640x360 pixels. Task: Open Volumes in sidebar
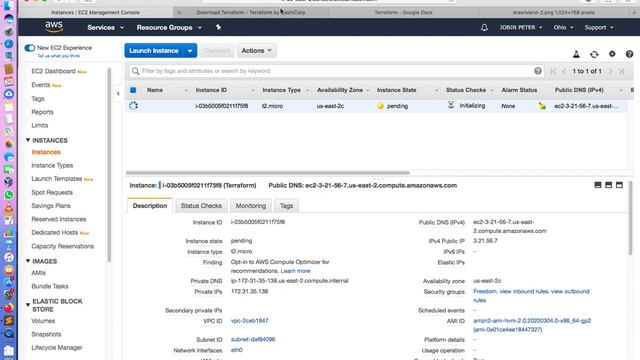[43, 321]
